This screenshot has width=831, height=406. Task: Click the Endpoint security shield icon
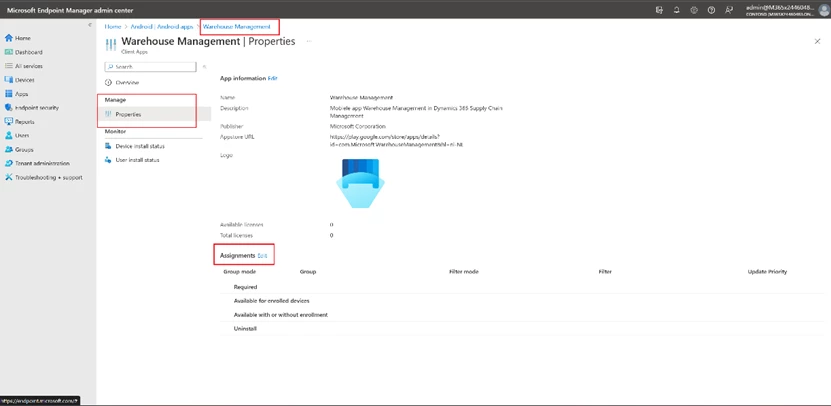point(8,108)
